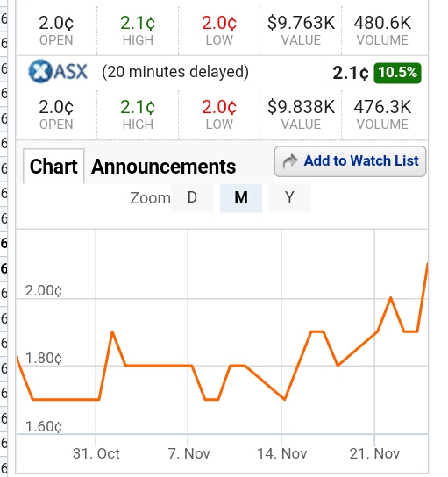
Task: Click the chart line peak after 21. Nov
Action: [x=390, y=297]
